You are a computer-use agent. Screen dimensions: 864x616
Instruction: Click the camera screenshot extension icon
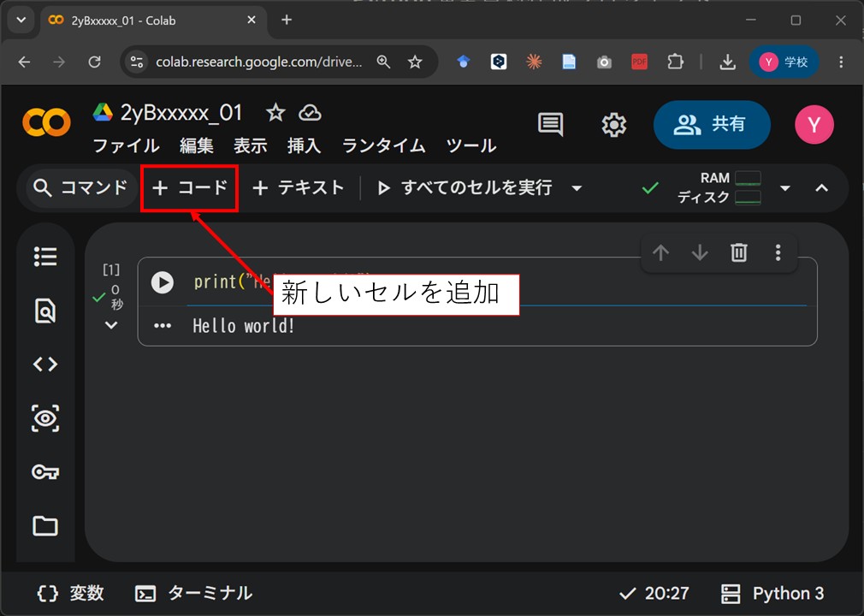click(604, 62)
